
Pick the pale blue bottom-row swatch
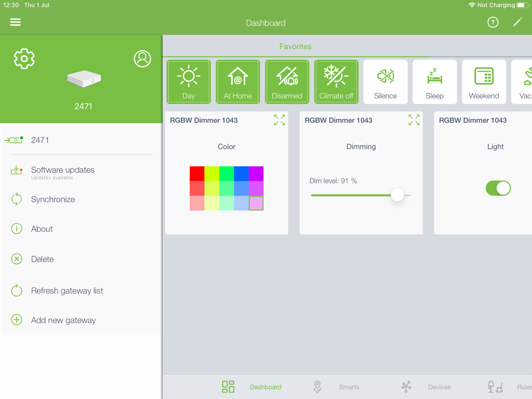click(241, 203)
